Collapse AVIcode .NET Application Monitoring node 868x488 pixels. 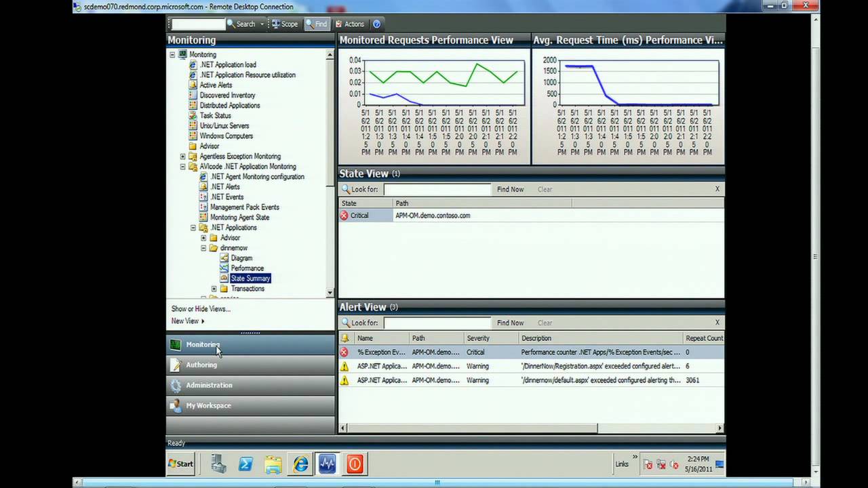pyautogui.click(x=182, y=166)
